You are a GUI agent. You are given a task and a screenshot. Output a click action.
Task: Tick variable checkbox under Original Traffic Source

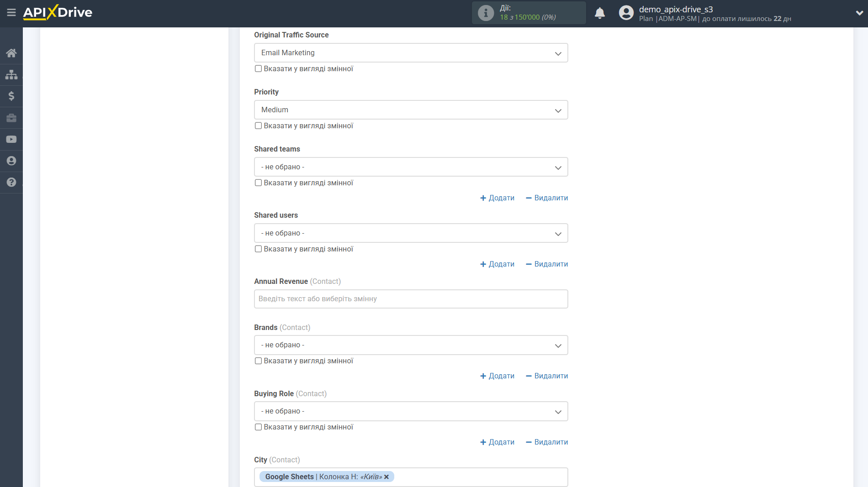(258, 69)
